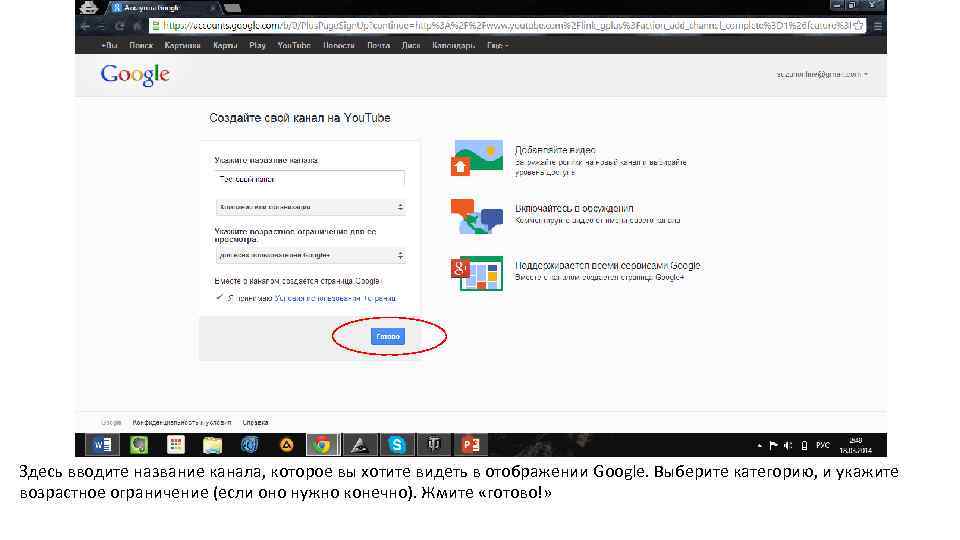Screen dimensions: 960x540
Task: Show hidden tray icons arrow
Action: point(759,445)
